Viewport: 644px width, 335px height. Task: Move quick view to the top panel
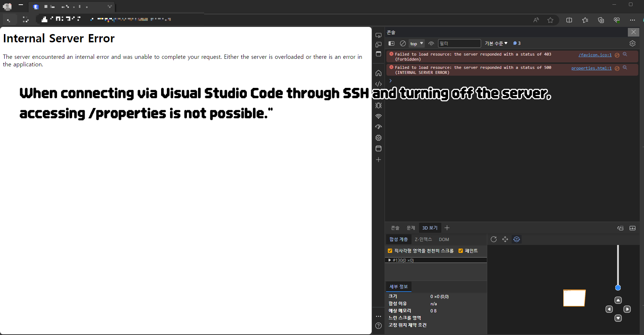point(620,228)
